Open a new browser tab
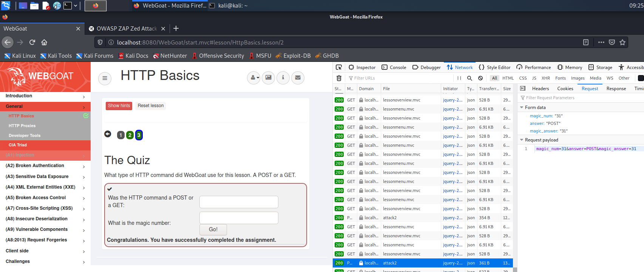 coord(176,28)
